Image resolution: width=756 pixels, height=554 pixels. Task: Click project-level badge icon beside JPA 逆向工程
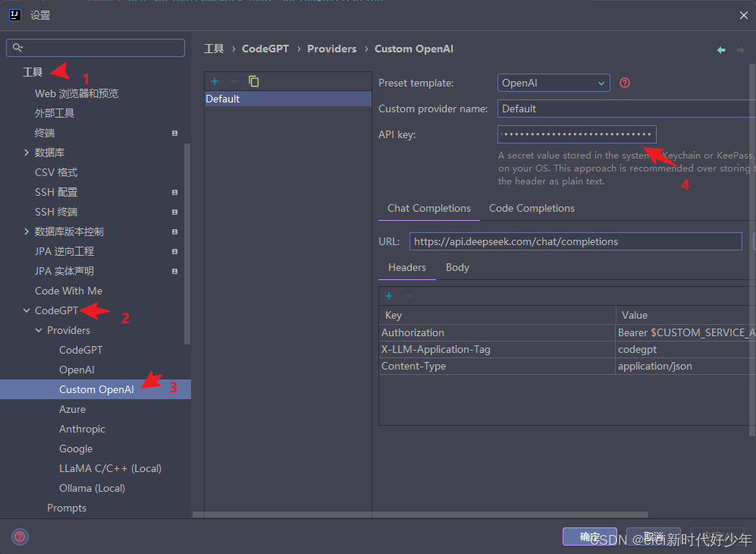174,252
